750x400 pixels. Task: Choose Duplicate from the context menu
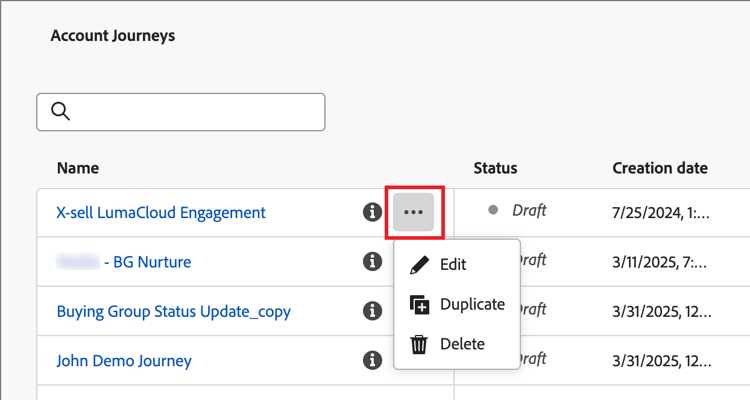coord(472,304)
